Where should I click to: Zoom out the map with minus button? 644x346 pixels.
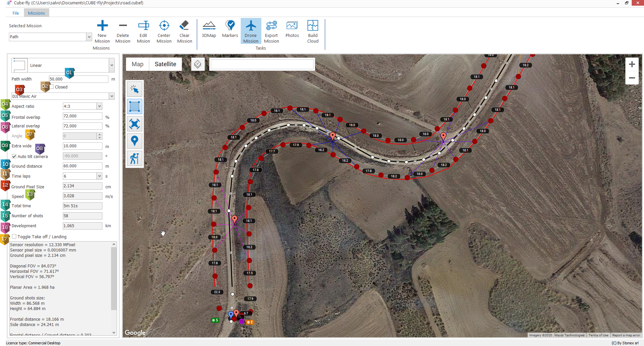(x=632, y=78)
